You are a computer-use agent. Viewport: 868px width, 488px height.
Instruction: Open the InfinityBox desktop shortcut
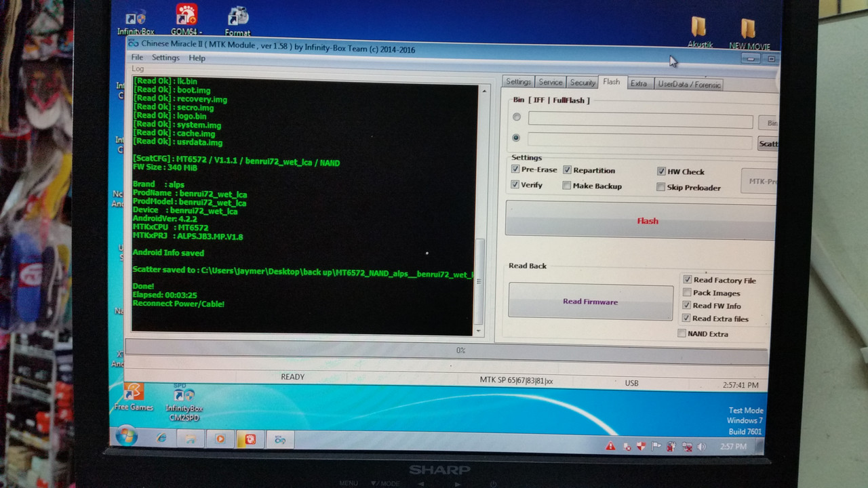[x=136, y=22]
